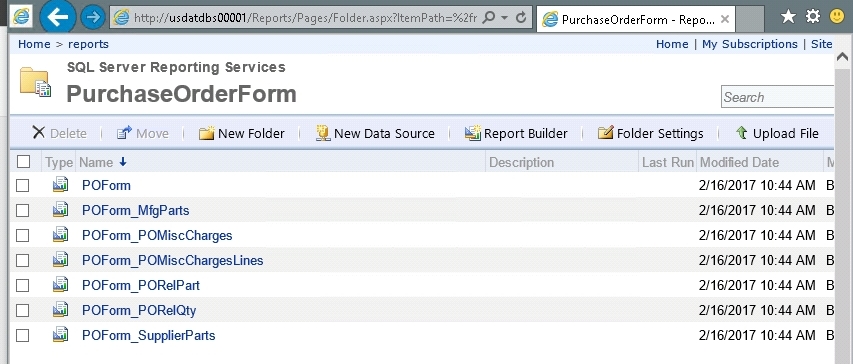Click the browser Forward arrow button

click(93, 17)
